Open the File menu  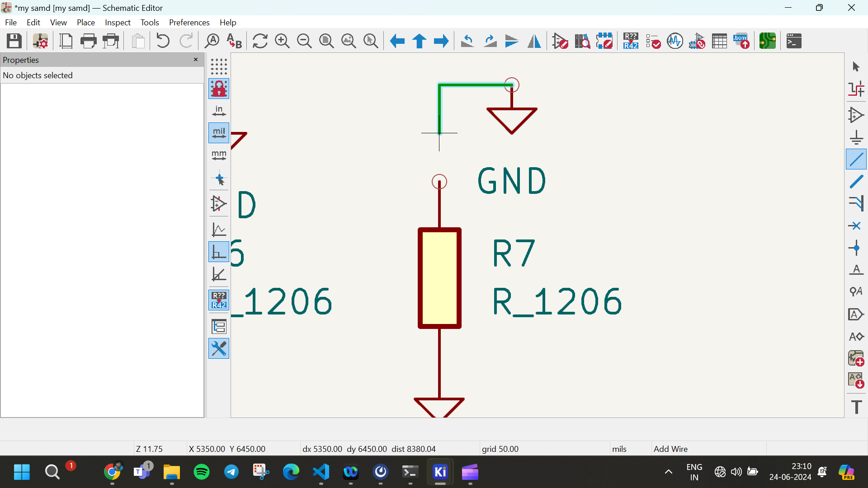(x=11, y=22)
